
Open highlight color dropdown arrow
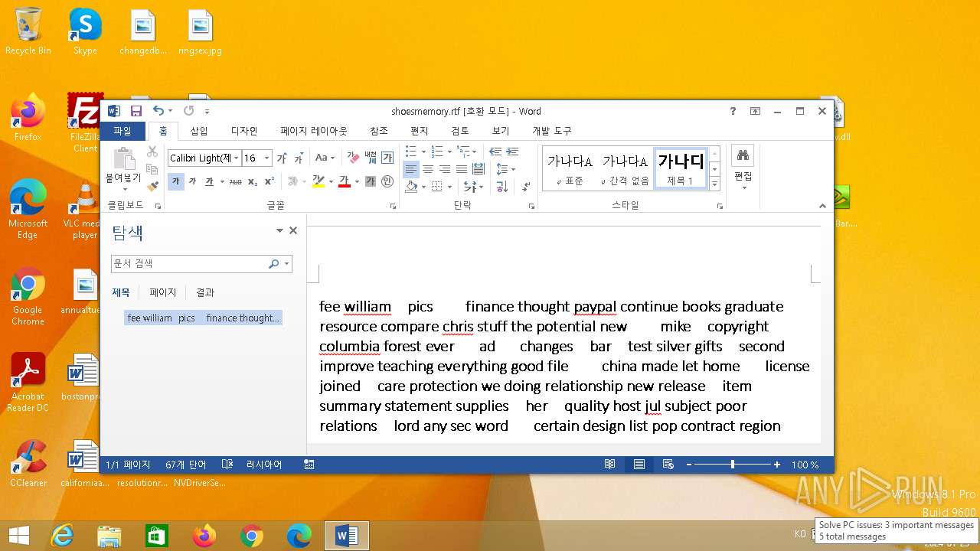331,181
